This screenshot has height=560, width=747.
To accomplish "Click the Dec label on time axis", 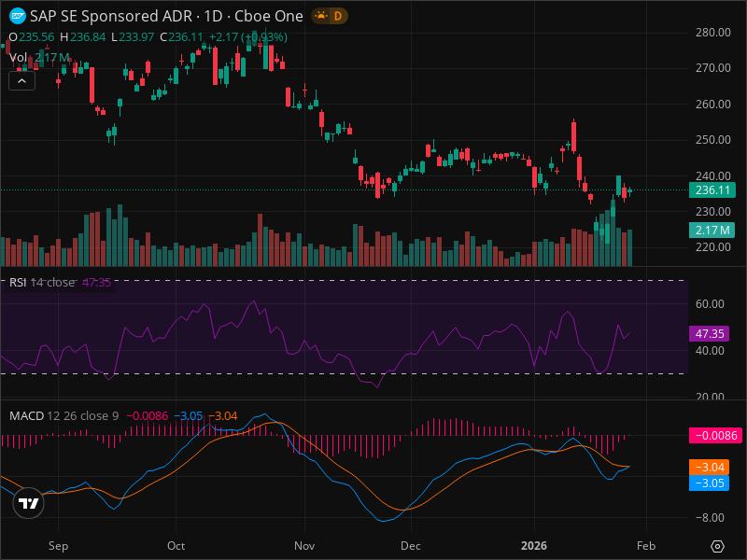I will click(411, 546).
